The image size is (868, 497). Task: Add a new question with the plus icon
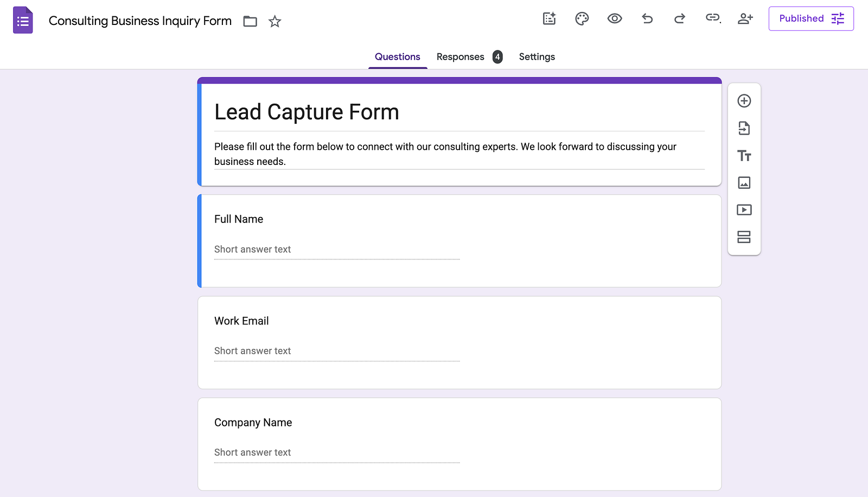coord(744,101)
